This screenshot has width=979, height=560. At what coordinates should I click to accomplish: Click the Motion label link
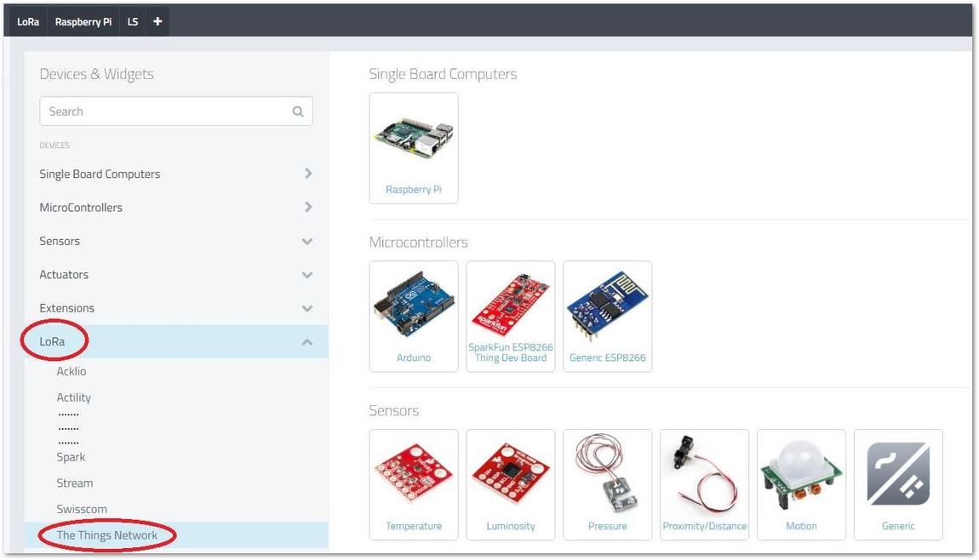(801, 526)
